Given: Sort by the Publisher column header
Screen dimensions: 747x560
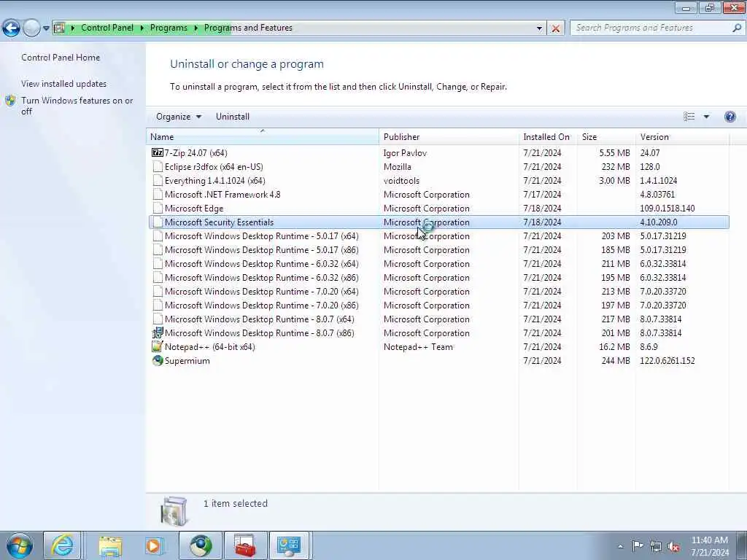Looking at the screenshot, I should 449,136.
